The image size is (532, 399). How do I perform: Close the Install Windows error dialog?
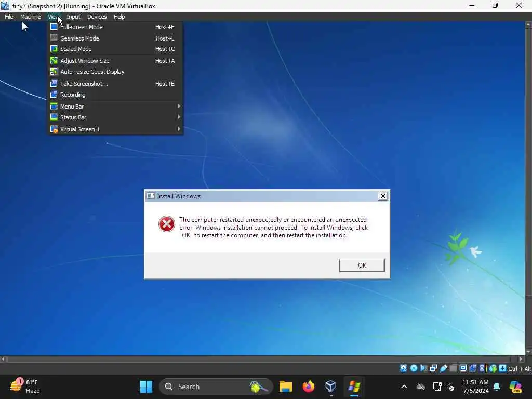pos(383,196)
